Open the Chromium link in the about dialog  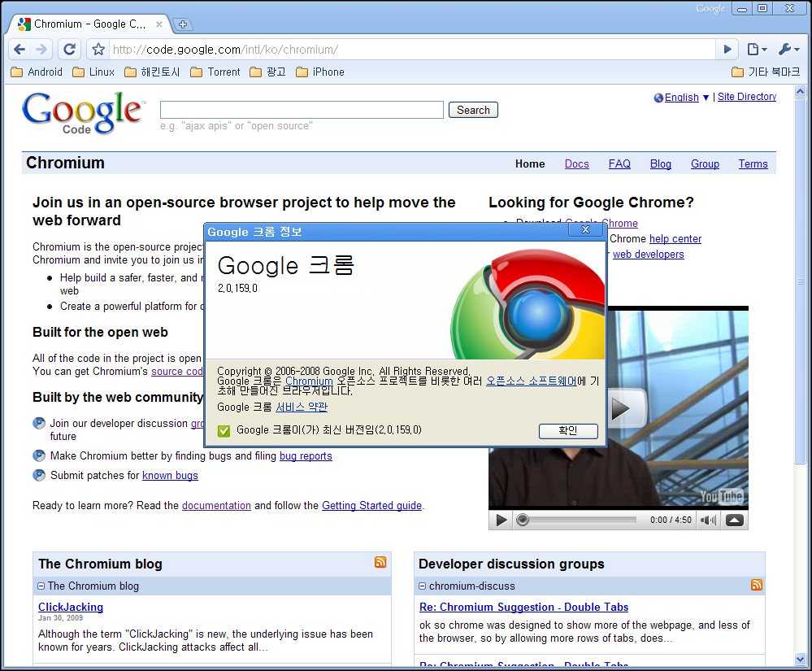coord(309,381)
